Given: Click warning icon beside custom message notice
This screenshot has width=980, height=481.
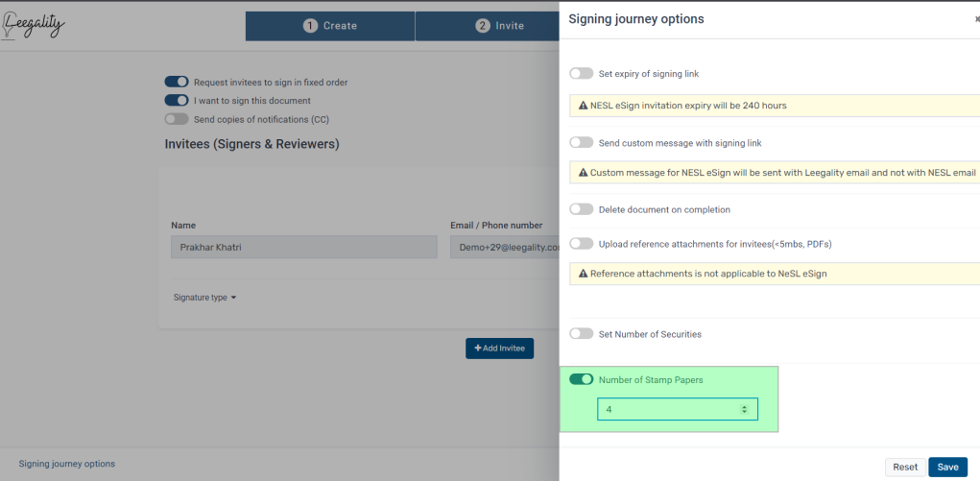Looking at the screenshot, I should [x=584, y=172].
